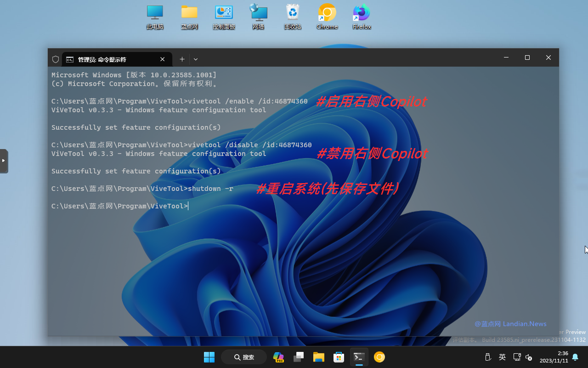Screen dimensions: 588x368
Task: Expand the Terminal new-tab profile dropdown
Action: click(196, 59)
